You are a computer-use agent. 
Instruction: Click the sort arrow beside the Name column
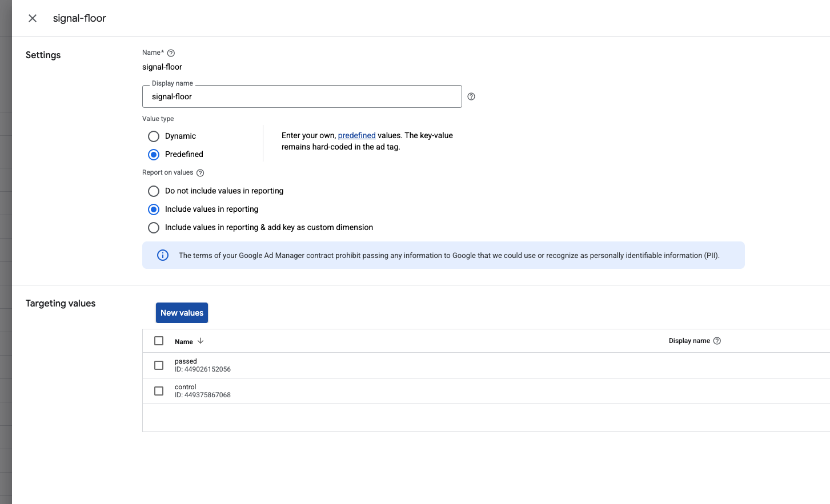point(200,341)
